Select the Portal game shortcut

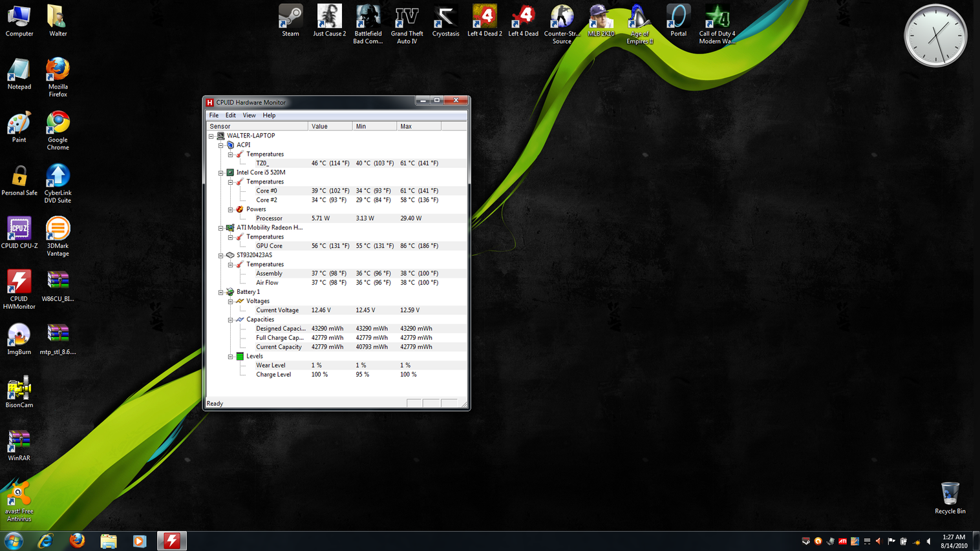click(678, 19)
